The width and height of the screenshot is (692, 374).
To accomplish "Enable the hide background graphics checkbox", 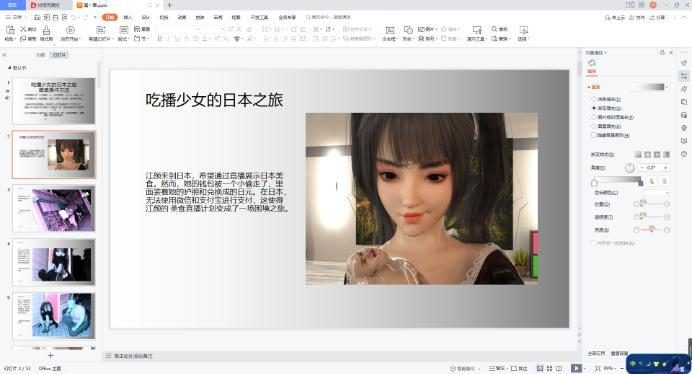I will point(594,135).
